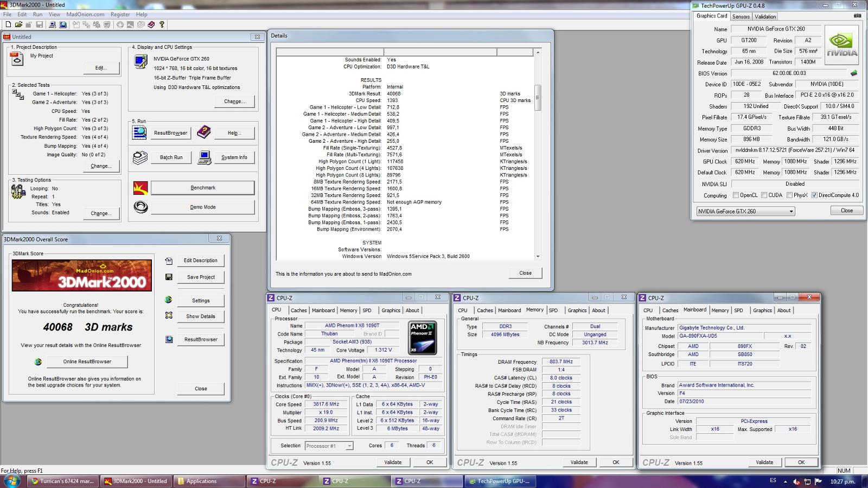Click the TechPowerUp GPU-Z taskbar item
Screen dimensions: 868x488
point(500,481)
